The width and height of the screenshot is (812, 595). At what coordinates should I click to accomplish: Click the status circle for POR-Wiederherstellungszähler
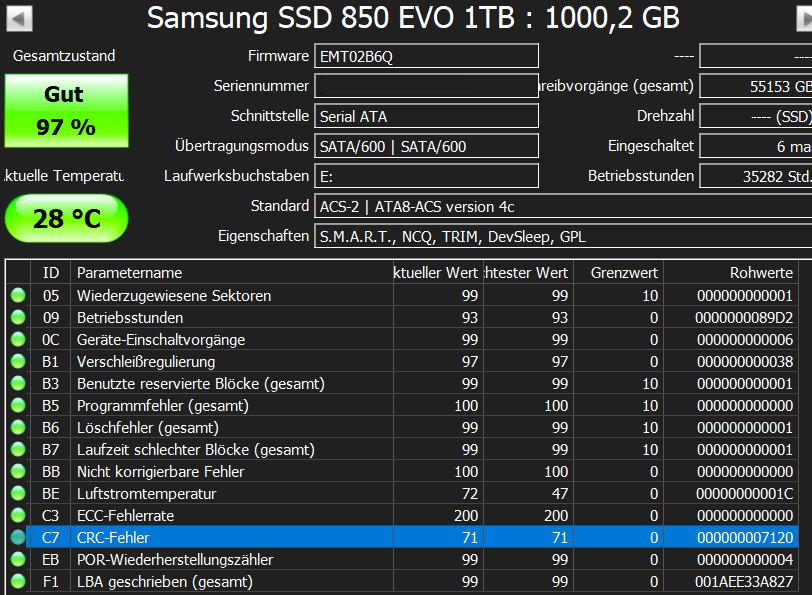tap(18, 559)
